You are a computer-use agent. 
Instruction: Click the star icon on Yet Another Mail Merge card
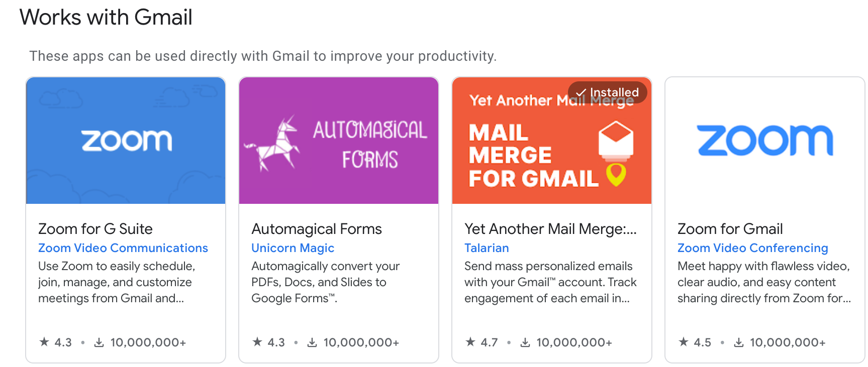pos(470,342)
